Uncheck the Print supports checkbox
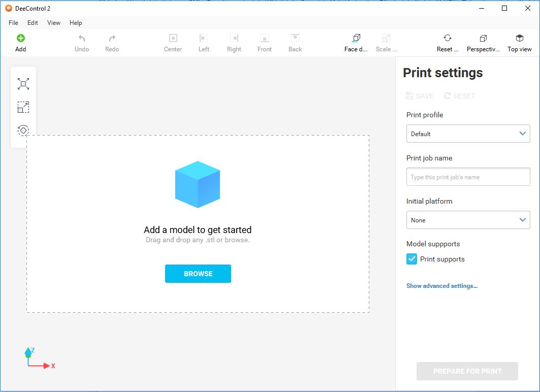540x392 pixels. pyautogui.click(x=412, y=259)
